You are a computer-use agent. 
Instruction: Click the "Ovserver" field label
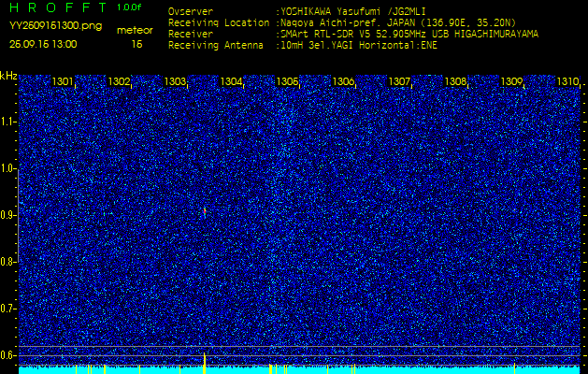[x=191, y=11]
